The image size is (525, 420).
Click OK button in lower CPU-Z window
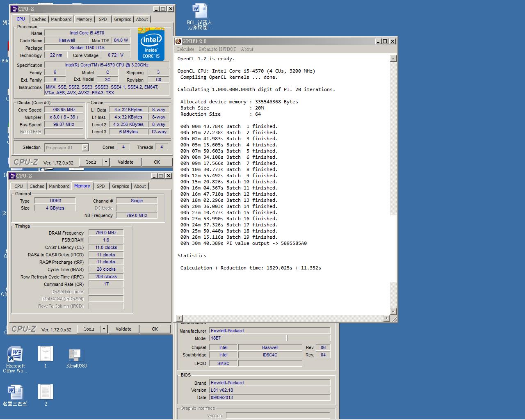tap(155, 329)
